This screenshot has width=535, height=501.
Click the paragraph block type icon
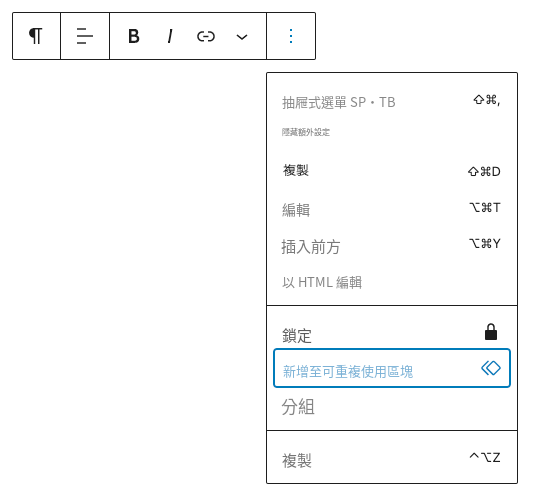(36, 36)
